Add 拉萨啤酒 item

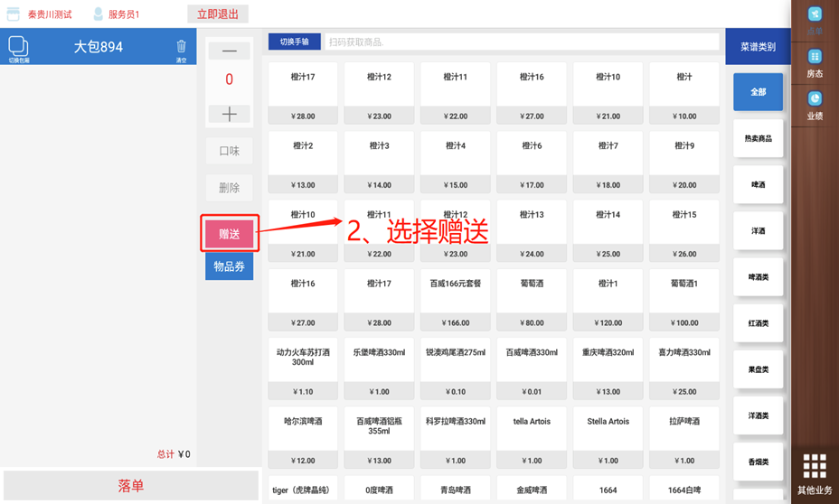[x=683, y=438]
